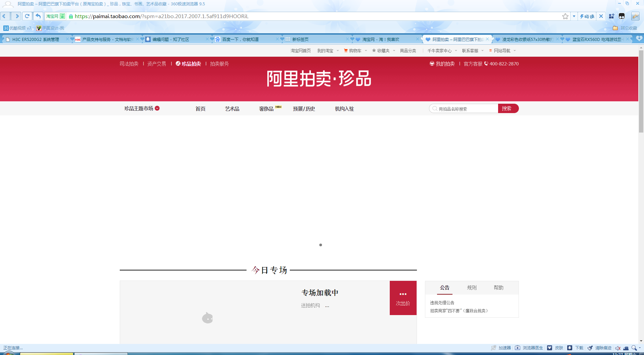This screenshot has width=644, height=355.
Task: Go forward to the next page
Action: click(x=16, y=16)
